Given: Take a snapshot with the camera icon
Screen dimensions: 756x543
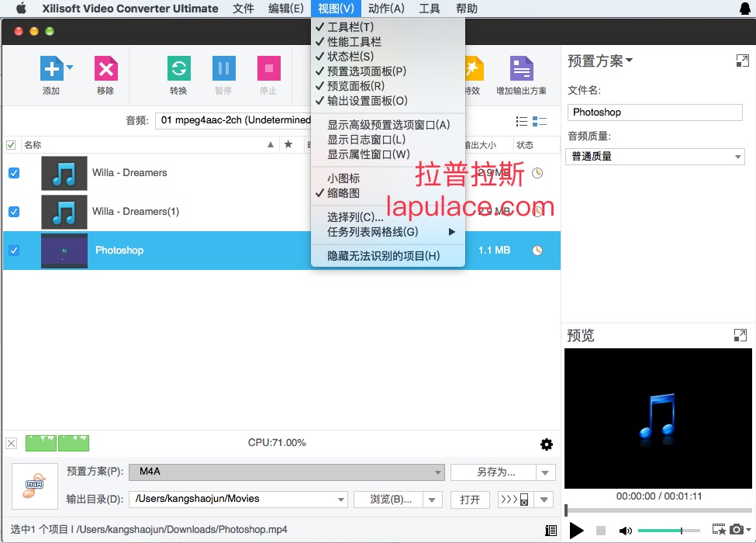Looking at the screenshot, I should tap(736, 530).
